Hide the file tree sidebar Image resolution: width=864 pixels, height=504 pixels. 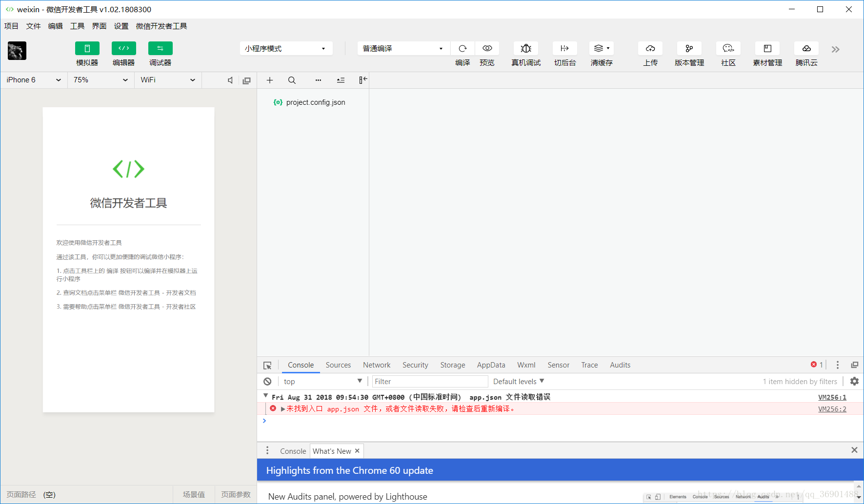tap(363, 80)
